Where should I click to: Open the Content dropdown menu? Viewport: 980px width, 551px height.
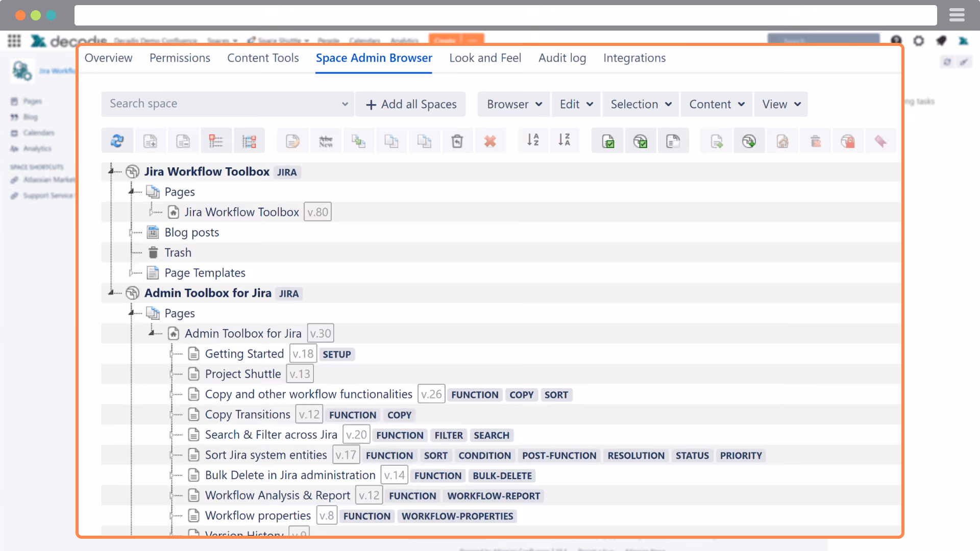tap(717, 104)
